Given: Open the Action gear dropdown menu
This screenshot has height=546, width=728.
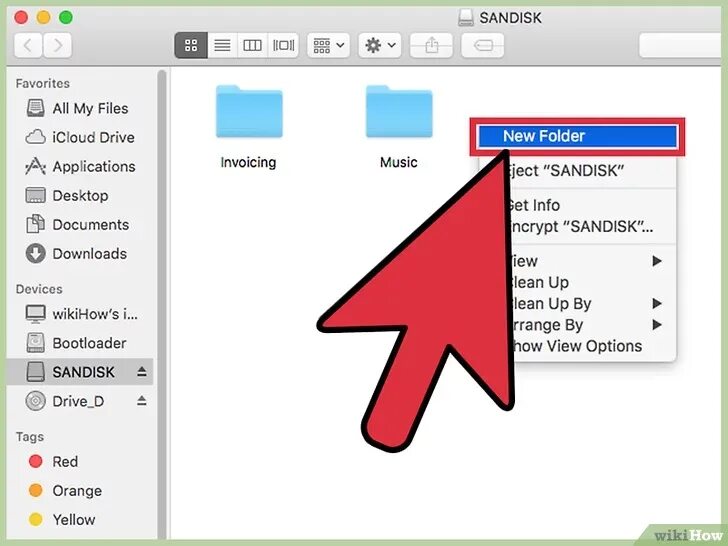Looking at the screenshot, I should (380, 45).
